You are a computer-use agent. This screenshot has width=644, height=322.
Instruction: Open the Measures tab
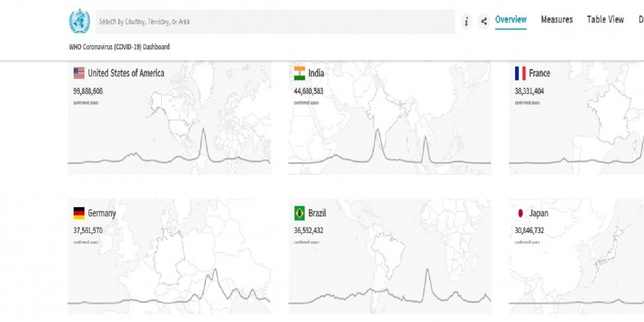(557, 20)
